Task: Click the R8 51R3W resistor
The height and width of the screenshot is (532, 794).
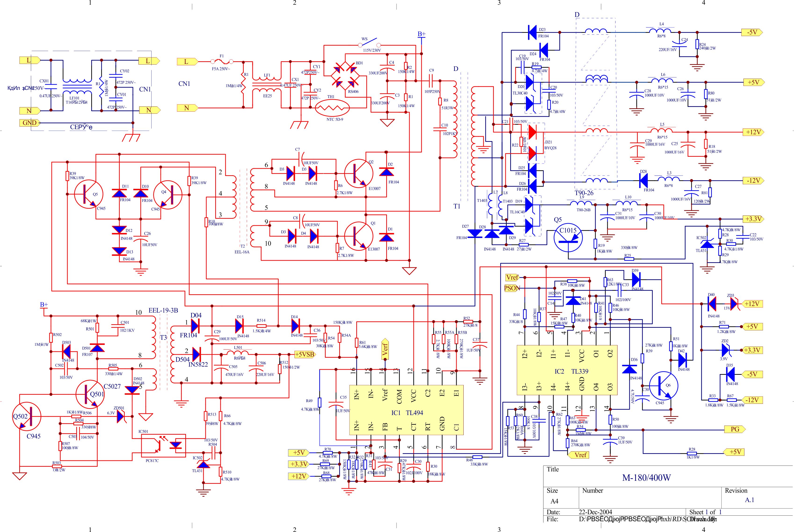Action: click(440, 101)
